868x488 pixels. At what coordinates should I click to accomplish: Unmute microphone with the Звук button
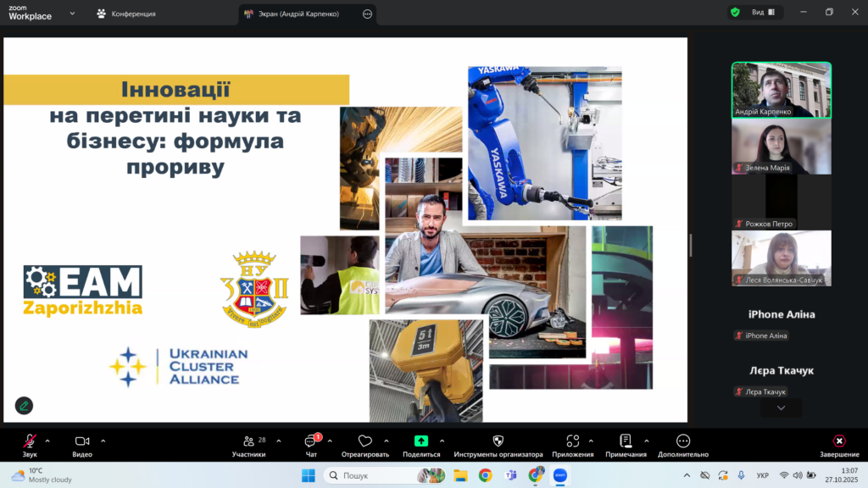pos(30,441)
